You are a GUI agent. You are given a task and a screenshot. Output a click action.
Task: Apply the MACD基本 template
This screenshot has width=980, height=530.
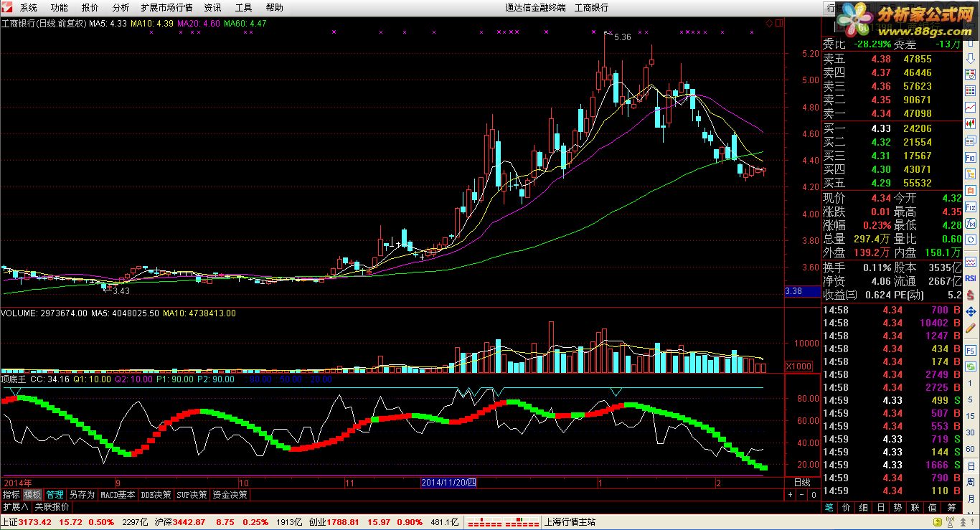point(118,494)
